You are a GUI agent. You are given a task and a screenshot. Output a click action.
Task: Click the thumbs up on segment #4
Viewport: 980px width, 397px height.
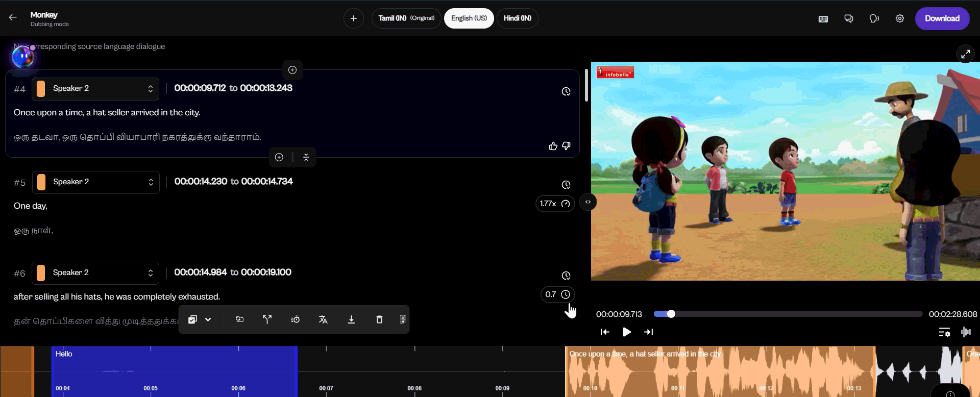tap(553, 146)
